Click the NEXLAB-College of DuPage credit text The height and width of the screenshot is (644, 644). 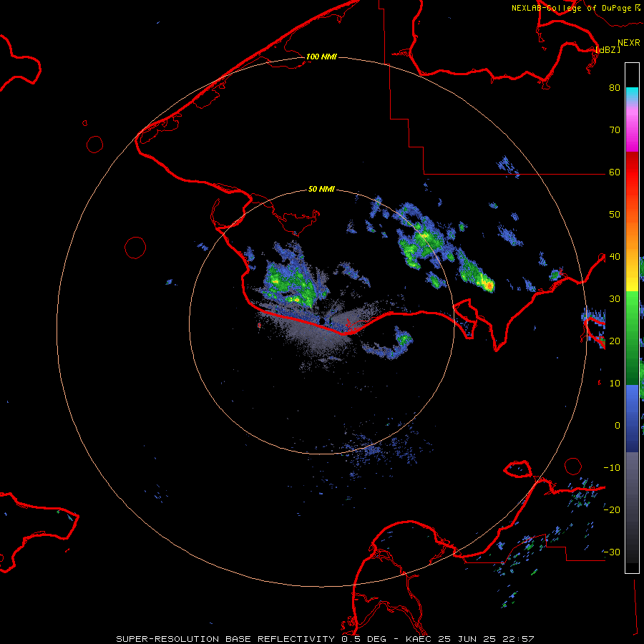point(571,8)
